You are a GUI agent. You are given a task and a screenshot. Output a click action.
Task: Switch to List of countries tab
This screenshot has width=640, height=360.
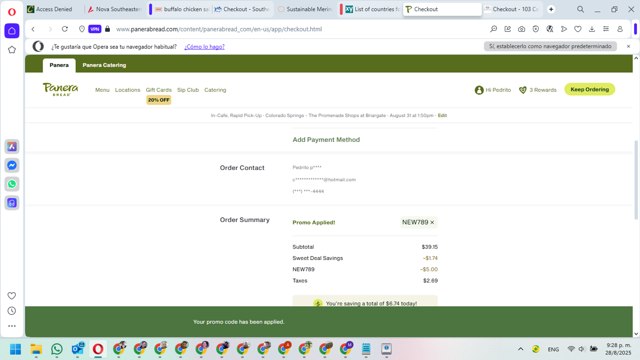tap(372, 9)
